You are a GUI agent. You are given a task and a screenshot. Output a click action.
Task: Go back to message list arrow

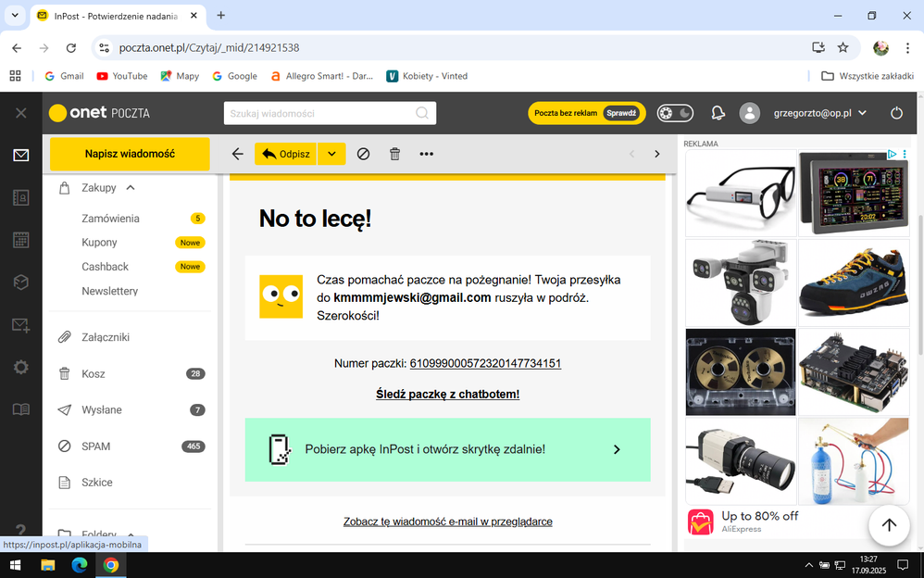(x=238, y=154)
